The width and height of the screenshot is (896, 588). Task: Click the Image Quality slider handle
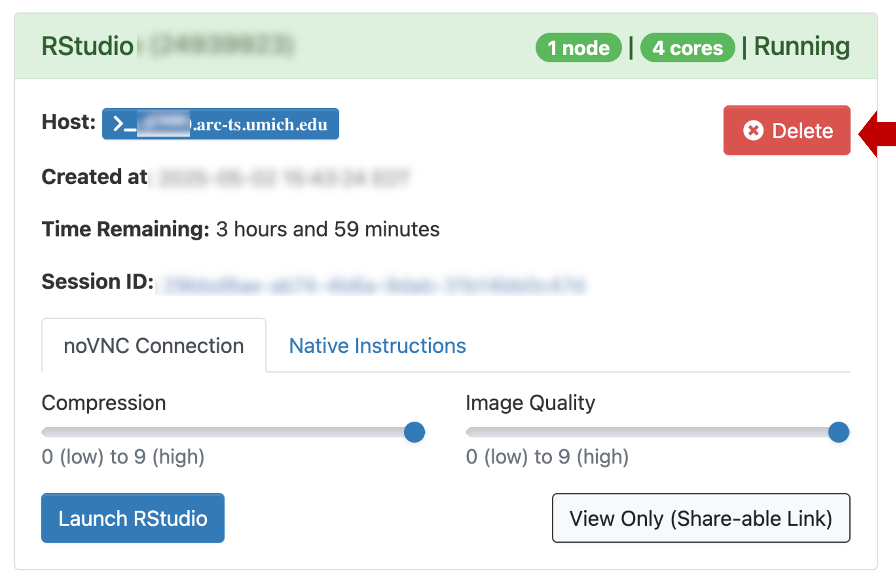coord(838,432)
